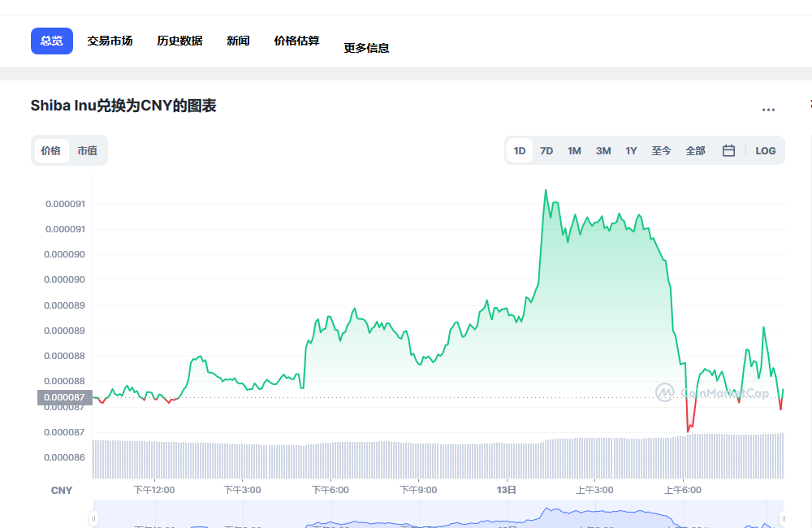The image size is (812, 528).
Task: Select the 1Y time range
Action: (x=631, y=151)
